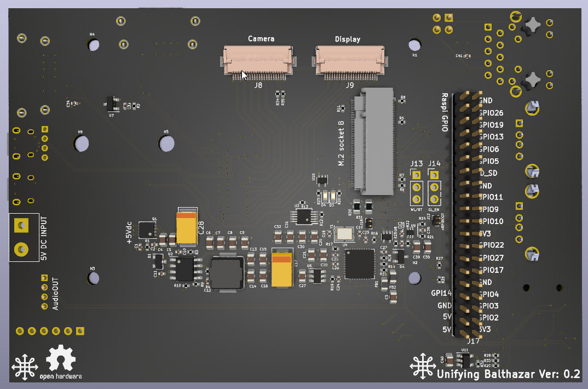Click the square pad of the AudioOUT header

44,278
